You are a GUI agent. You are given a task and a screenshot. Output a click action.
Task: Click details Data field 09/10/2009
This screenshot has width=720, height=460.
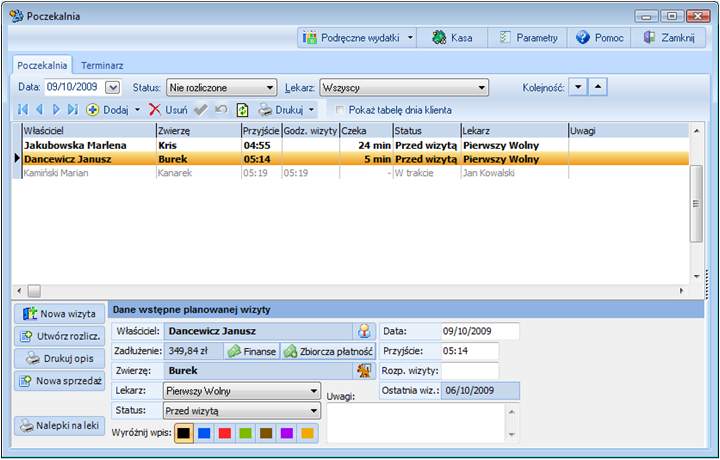tap(480, 331)
